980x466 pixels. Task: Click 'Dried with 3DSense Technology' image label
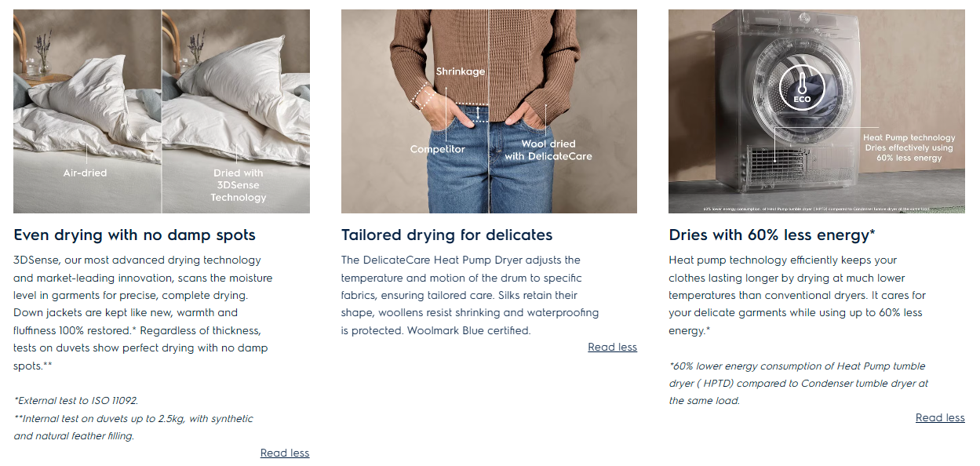pyautogui.click(x=239, y=185)
